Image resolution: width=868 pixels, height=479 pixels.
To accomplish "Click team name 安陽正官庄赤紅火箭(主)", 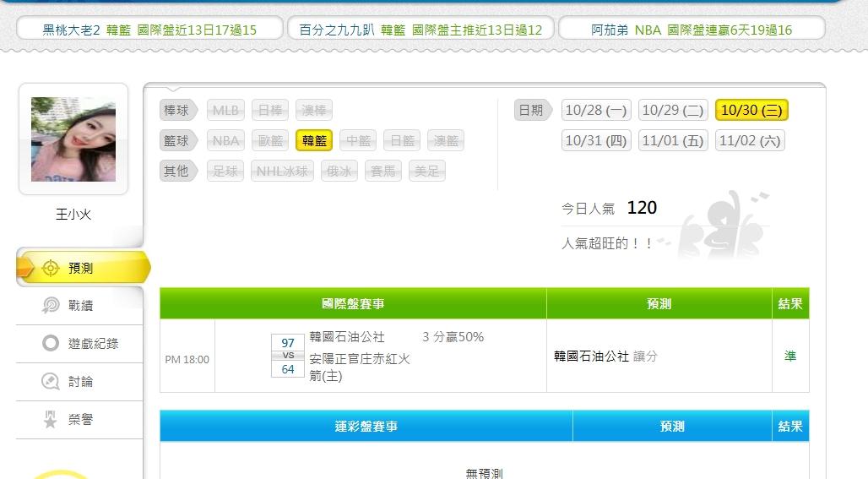I will coord(359,367).
